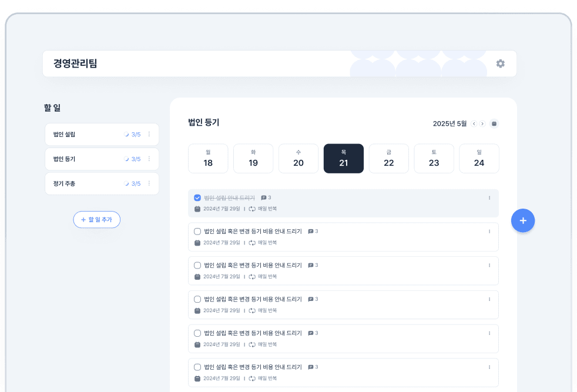Check the checkbox on the last visible task
This screenshot has width=577, height=392.
[x=197, y=367]
